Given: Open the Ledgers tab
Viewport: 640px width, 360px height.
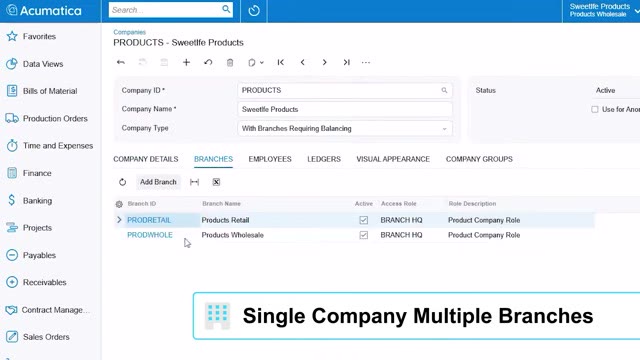Looking at the screenshot, I should point(324,159).
